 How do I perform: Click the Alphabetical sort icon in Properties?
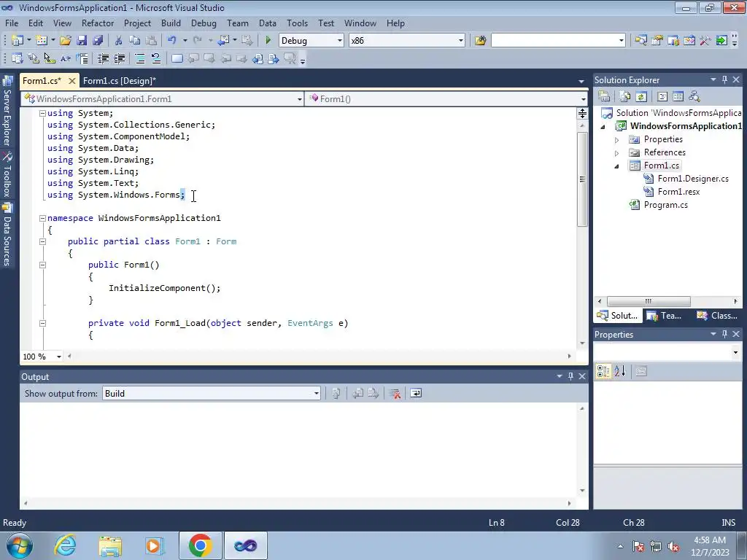tap(620, 371)
